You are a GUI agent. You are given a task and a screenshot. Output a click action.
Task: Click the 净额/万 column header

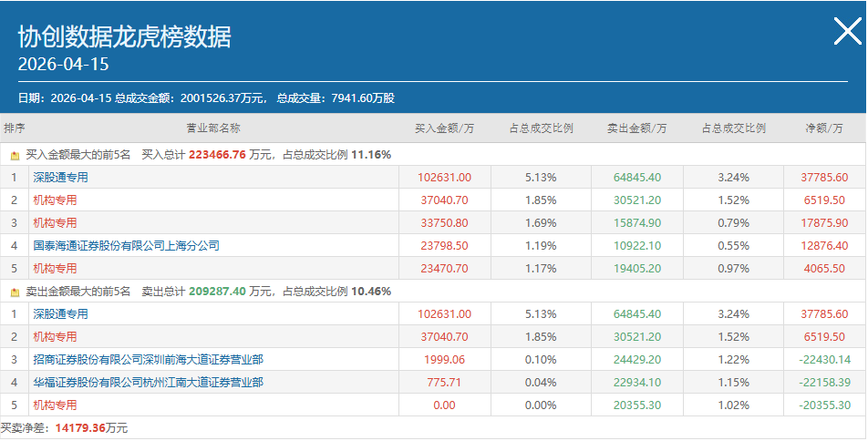pos(824,128)
